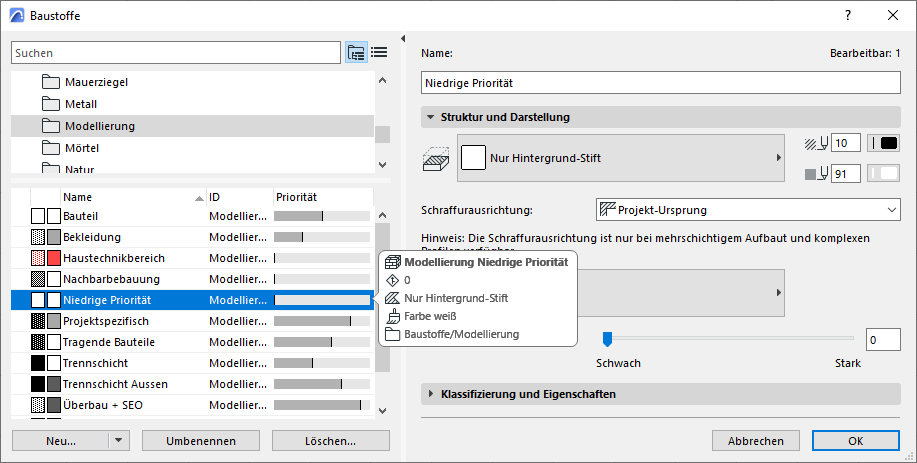Click the black hatch pen color swatch
The width and height of the screenshot is (917, 463).
(885, 143)
